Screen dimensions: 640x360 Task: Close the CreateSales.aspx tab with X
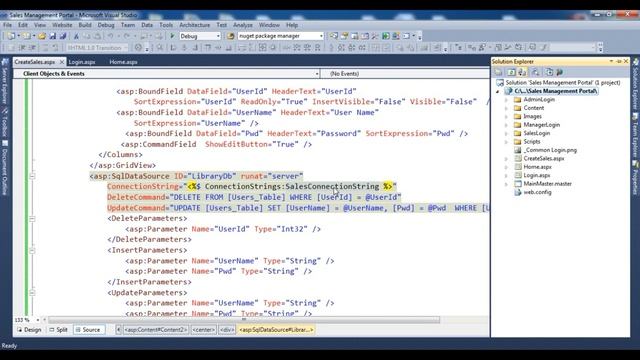click(62, 62)
